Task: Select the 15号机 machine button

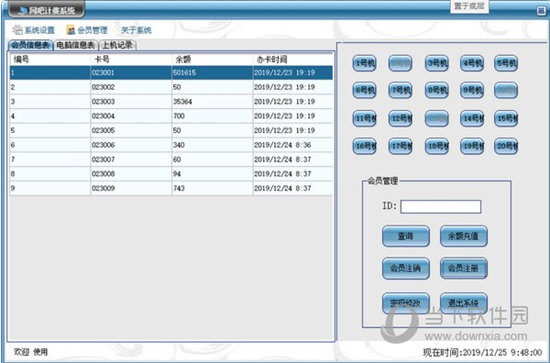Action: 506,119
